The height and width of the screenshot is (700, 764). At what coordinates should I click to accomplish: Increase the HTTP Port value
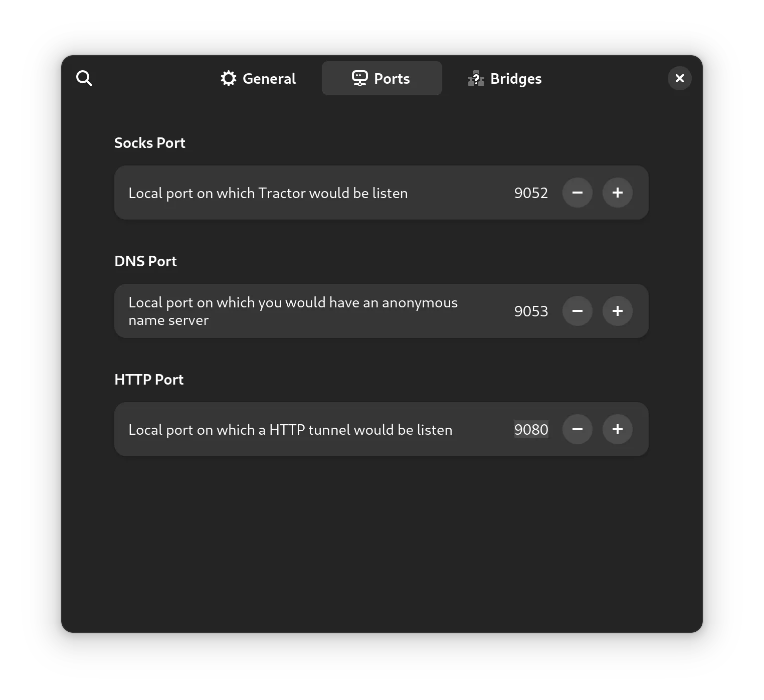click(618, 429)
